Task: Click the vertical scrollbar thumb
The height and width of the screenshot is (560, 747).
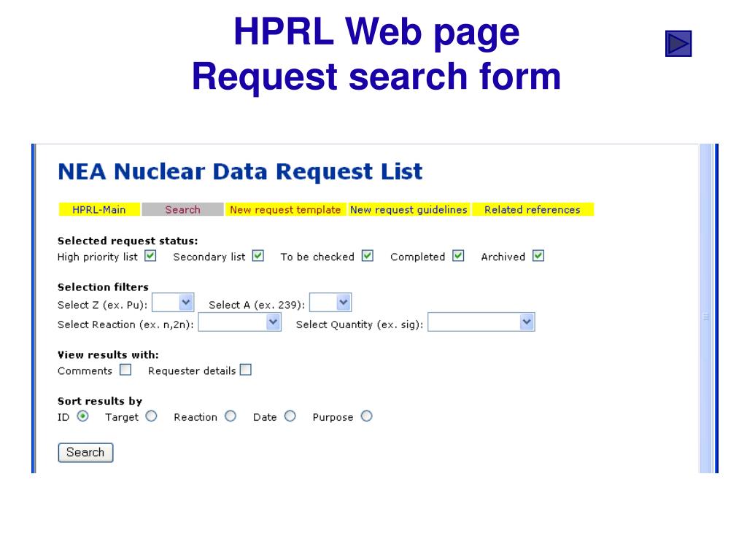Action: [x=706, y=308]
